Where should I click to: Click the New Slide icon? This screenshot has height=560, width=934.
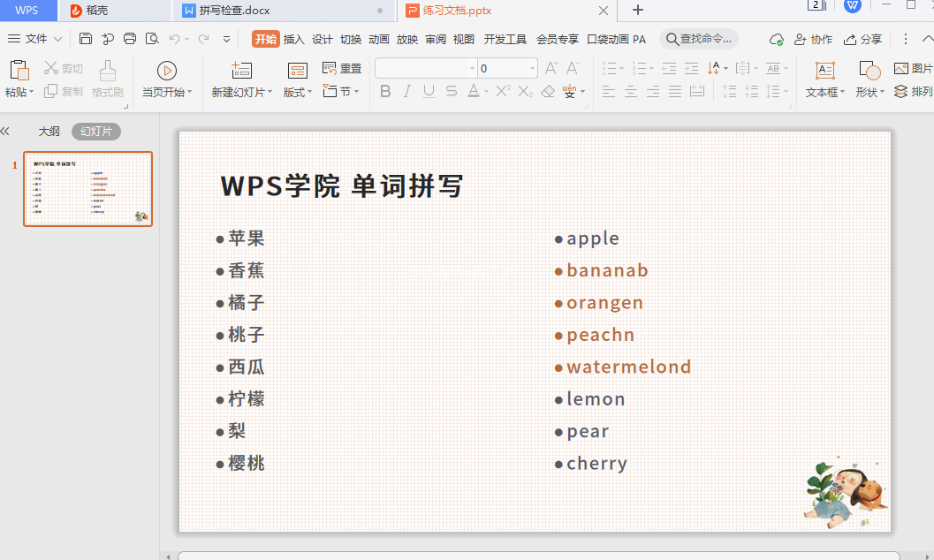pyautogui.click(x=241, y=71)
